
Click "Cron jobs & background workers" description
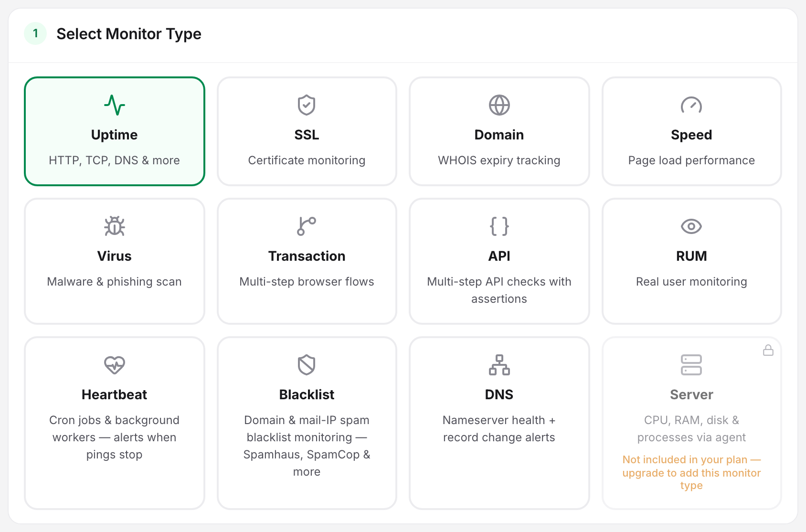tap(115, 437)
